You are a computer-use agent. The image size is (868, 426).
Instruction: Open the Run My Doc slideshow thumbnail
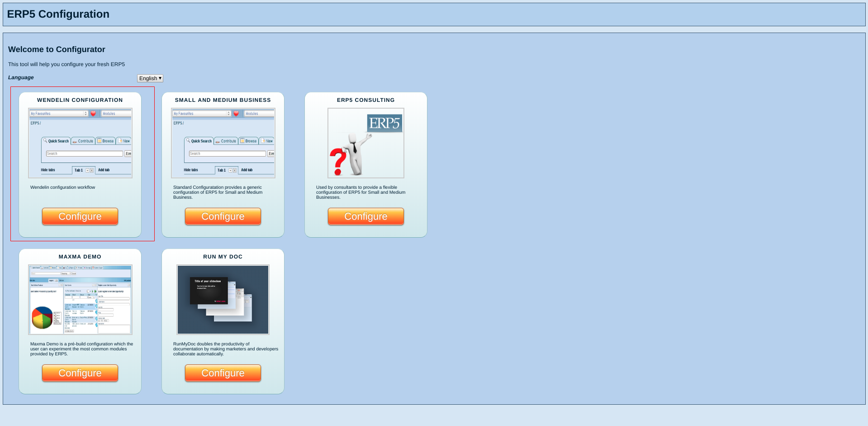[223, 300]
